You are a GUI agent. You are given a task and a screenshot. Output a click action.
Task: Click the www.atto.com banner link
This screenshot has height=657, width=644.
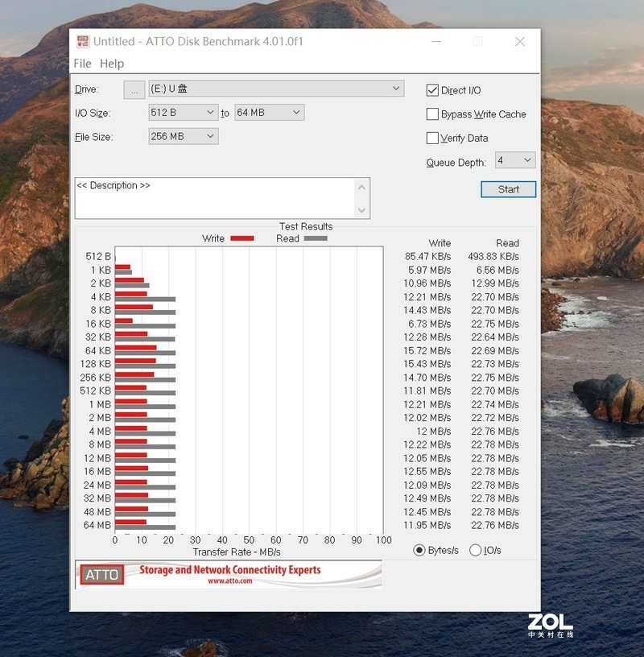(229, 581)
